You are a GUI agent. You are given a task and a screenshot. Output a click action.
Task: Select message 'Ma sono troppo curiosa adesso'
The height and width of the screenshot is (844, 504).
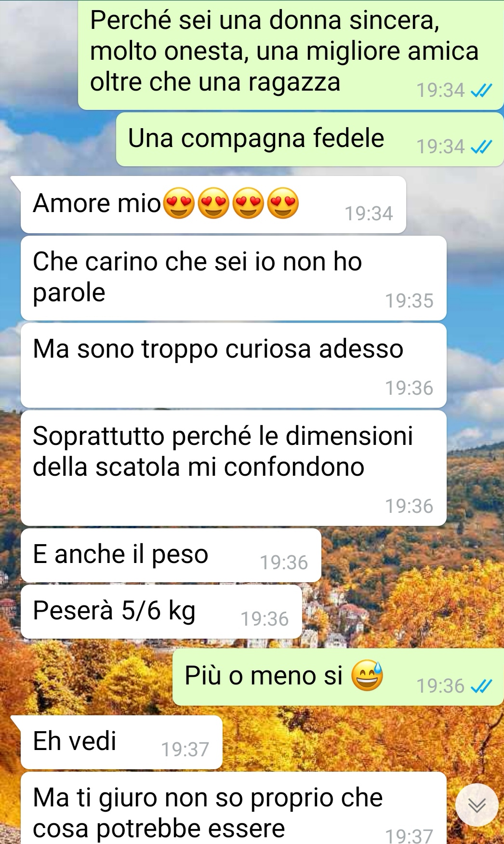click(234, 365)
